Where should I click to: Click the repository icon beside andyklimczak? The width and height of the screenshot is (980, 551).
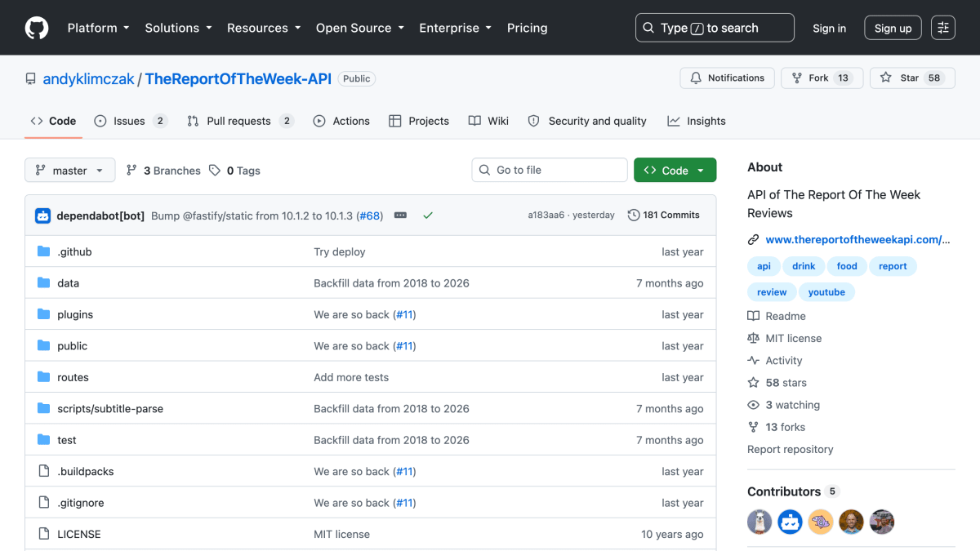click(x=31, y=79)
